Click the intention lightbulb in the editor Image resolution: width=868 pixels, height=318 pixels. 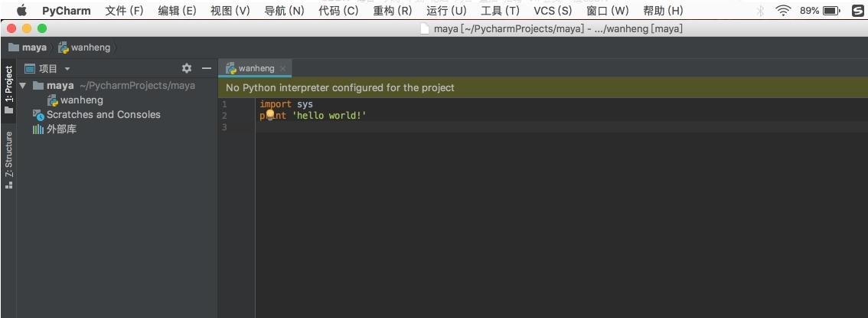coord(269,115)
